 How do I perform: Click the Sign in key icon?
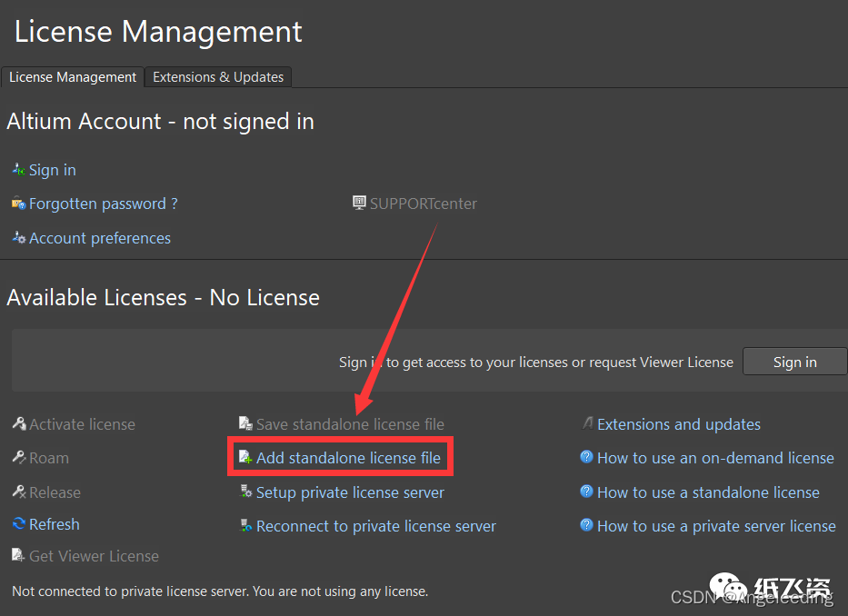[18, 170]
